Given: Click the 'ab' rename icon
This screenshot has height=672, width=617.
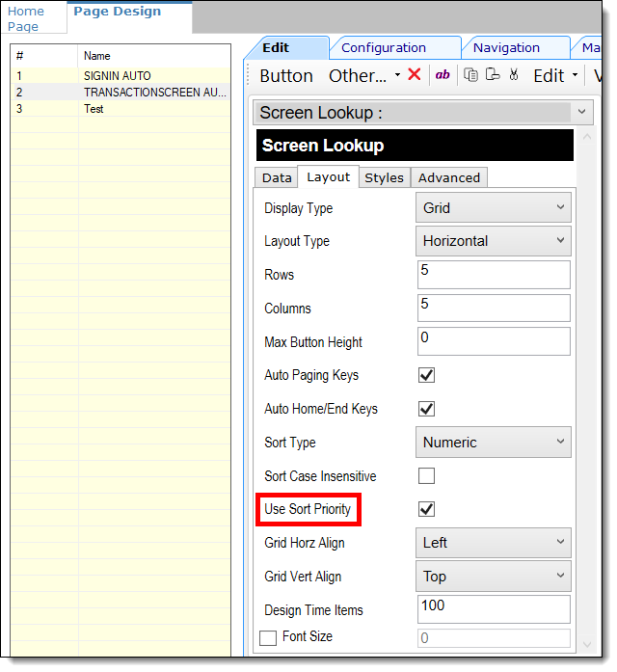Looking at the screenshot, I should click(x=443, y=75).
